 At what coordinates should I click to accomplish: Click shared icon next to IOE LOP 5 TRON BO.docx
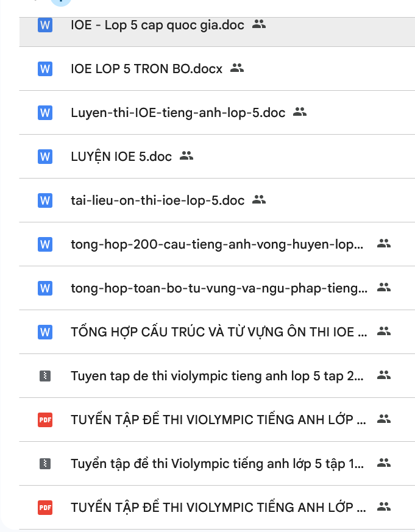point(237,68)
